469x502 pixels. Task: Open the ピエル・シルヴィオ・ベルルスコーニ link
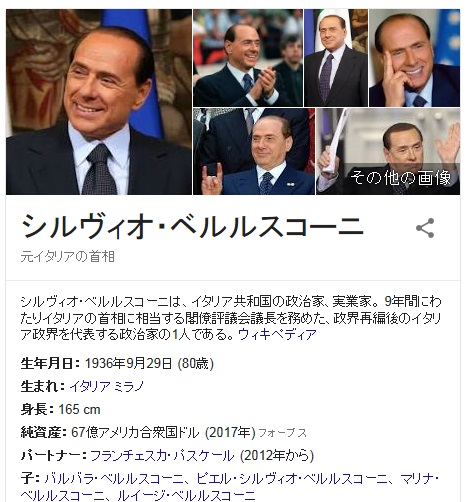(x=292, y=479)
